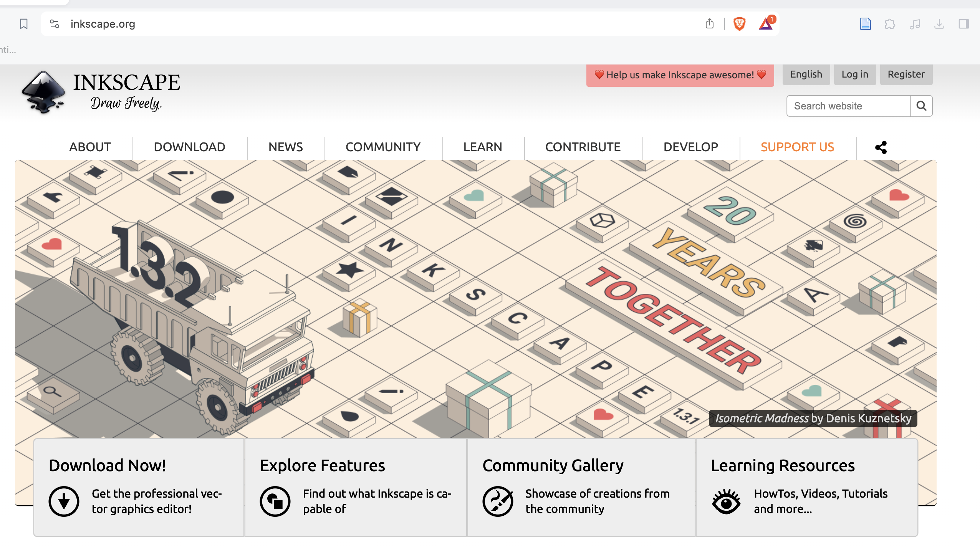Click the share icon in navigation bar
Screen dimensions: 980x546
point(881,147)
